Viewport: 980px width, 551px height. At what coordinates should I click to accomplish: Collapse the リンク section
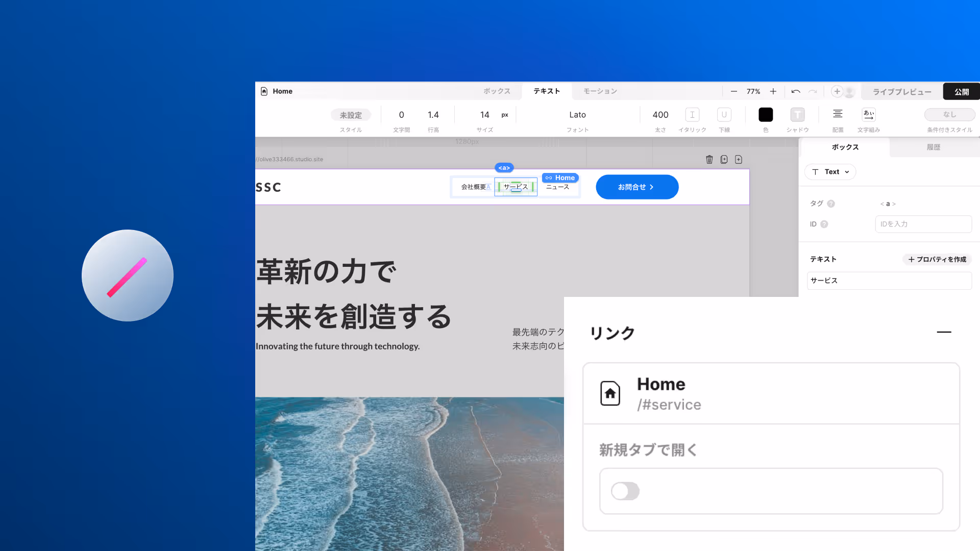point(944,332)
